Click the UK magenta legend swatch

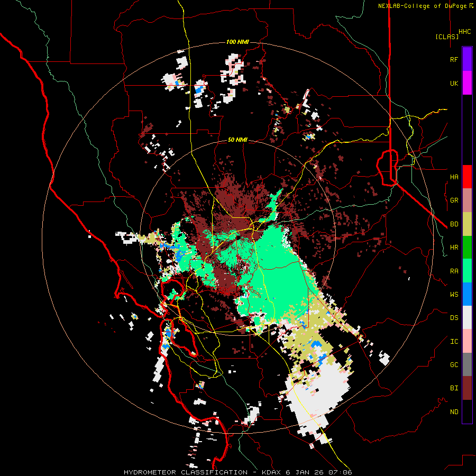467,83
